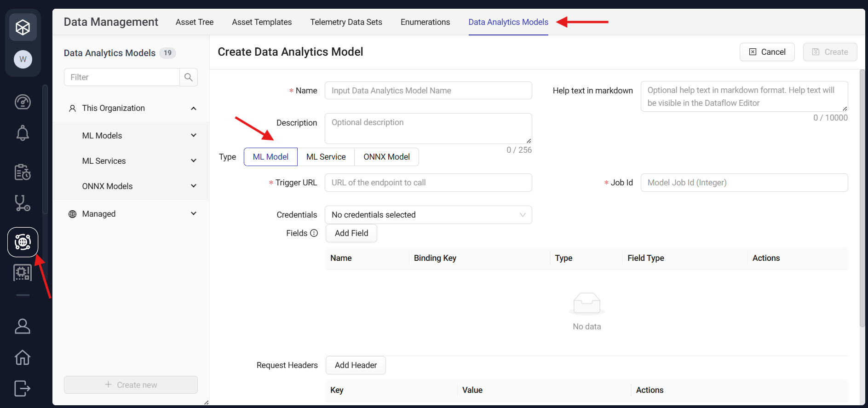Click the logout icon in sidebar
The height and width of the screenshot is (408, 868).
(x=23, y=388)
